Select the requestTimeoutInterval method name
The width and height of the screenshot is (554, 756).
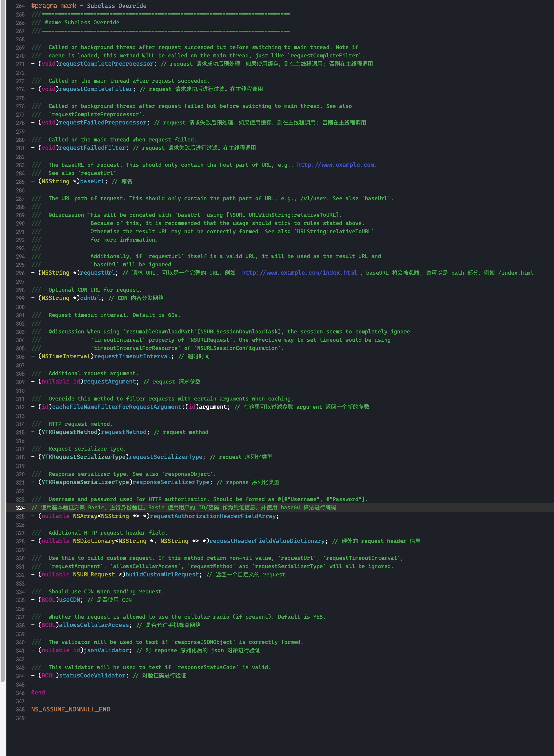(132, 356)
